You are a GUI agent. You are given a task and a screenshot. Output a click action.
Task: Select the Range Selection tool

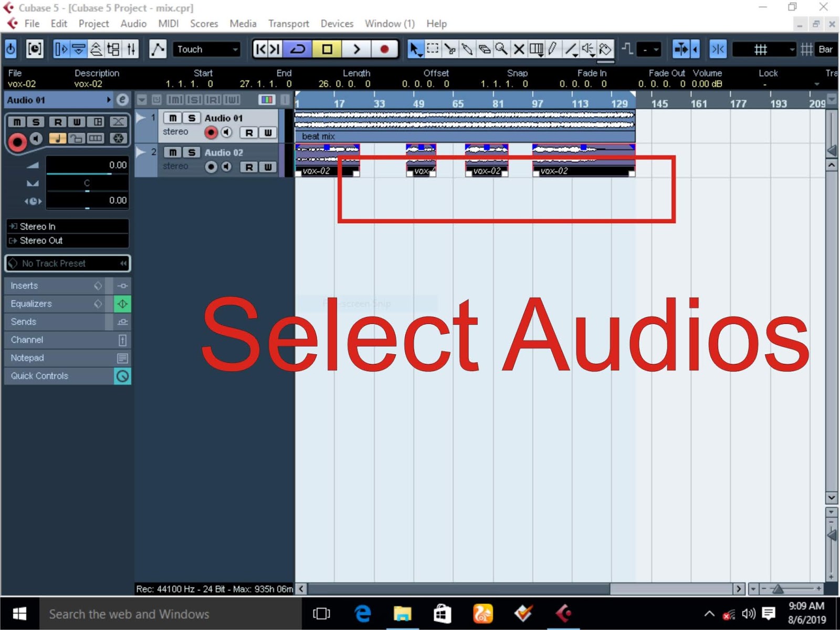point(433,49)
